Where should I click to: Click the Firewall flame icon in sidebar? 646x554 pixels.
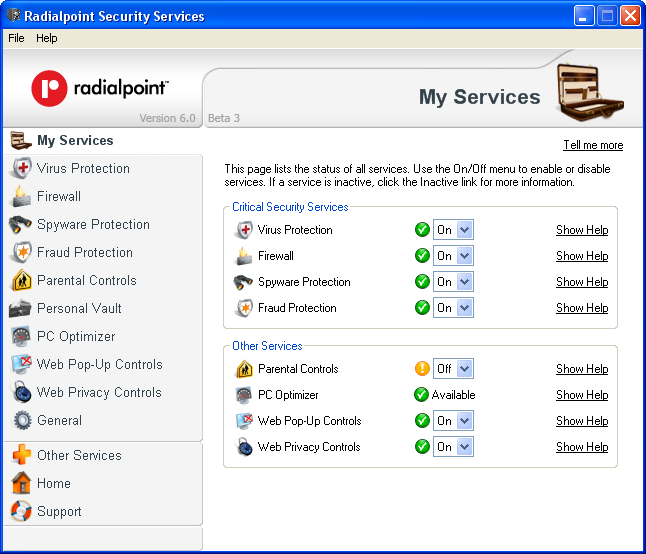(21, 196)
